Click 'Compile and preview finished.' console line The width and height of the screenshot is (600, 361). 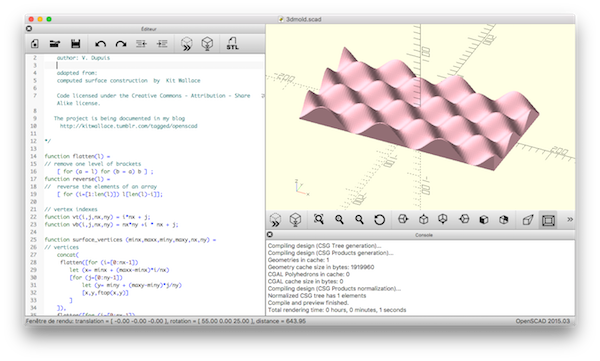308,303
